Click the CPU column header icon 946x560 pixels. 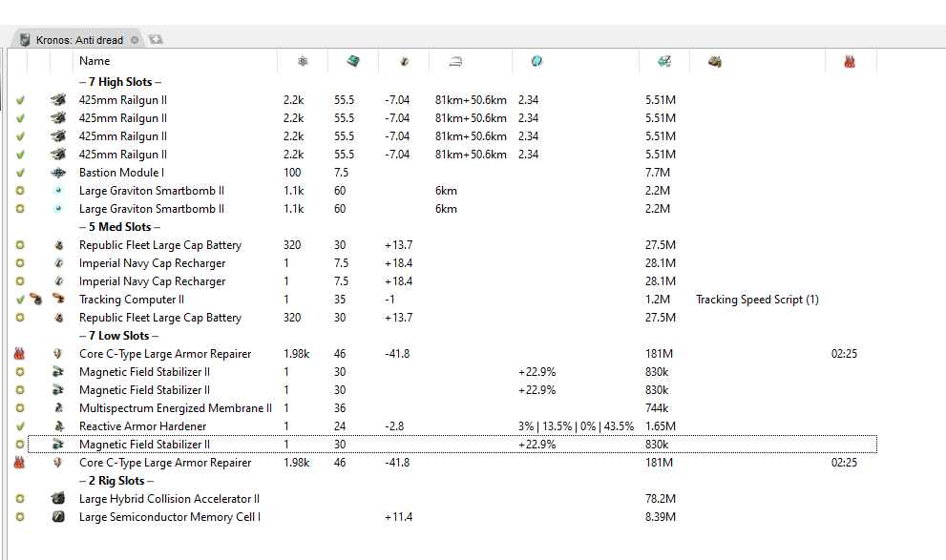tap(353, 61)
